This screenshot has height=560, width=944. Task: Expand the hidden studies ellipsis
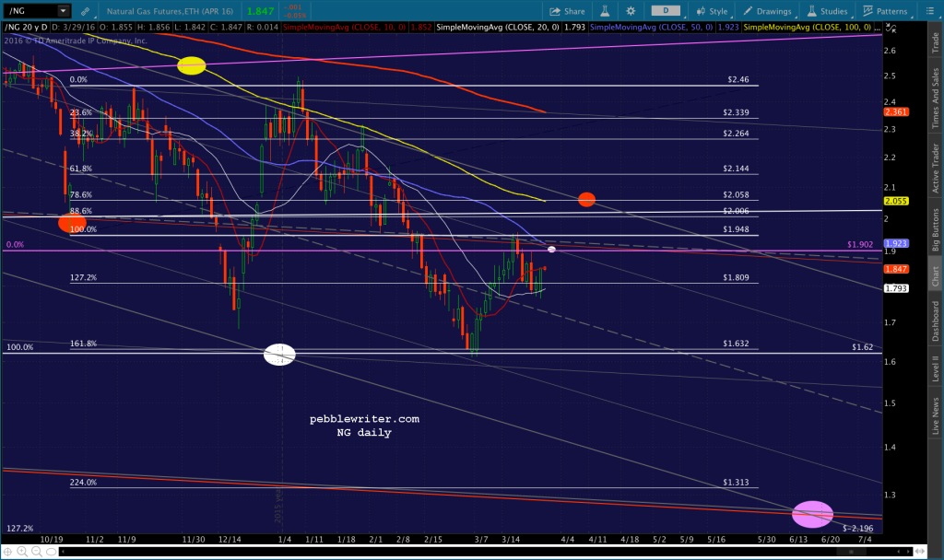pos(878,28)
